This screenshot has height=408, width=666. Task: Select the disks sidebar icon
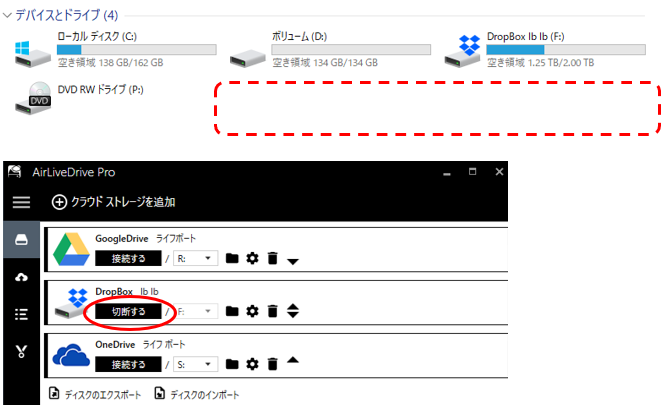(21, 239)
